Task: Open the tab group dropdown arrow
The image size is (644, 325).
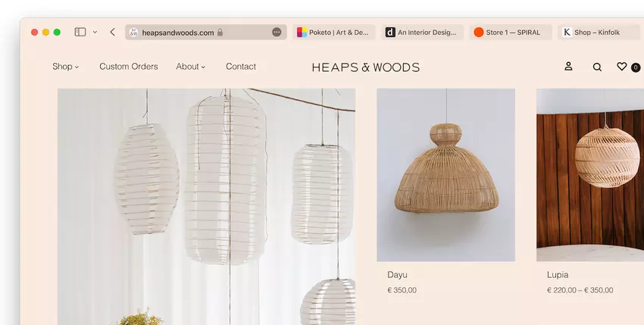Action: point(95,33)
